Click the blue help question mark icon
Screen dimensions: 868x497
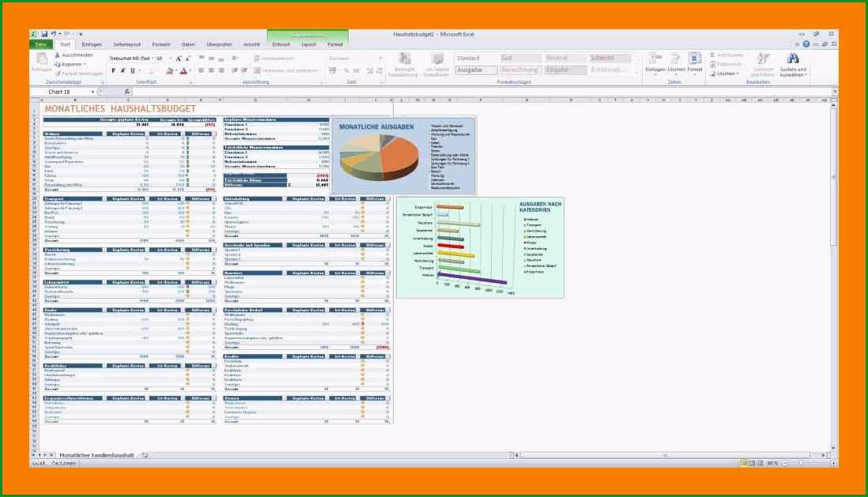click(806, 44)
